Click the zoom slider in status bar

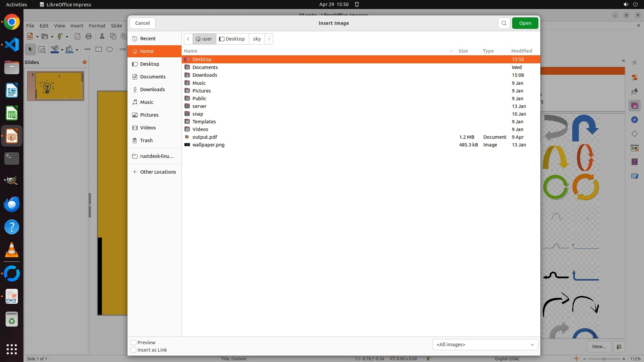pos(604,359)
